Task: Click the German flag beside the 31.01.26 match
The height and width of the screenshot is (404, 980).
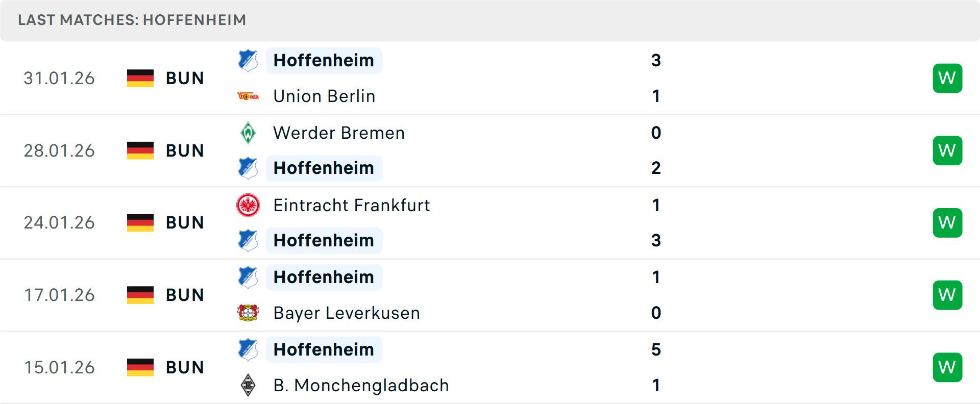Action: (x=140, y=78)
